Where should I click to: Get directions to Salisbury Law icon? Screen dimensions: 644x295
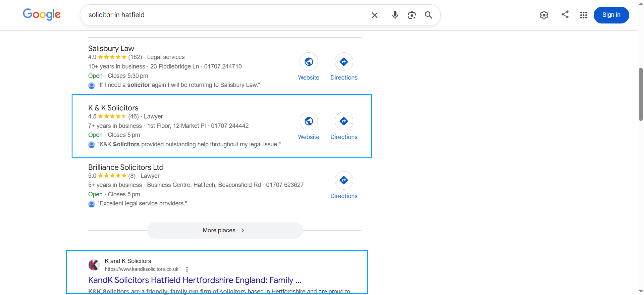pyautogui.click(x=344, y=62)
